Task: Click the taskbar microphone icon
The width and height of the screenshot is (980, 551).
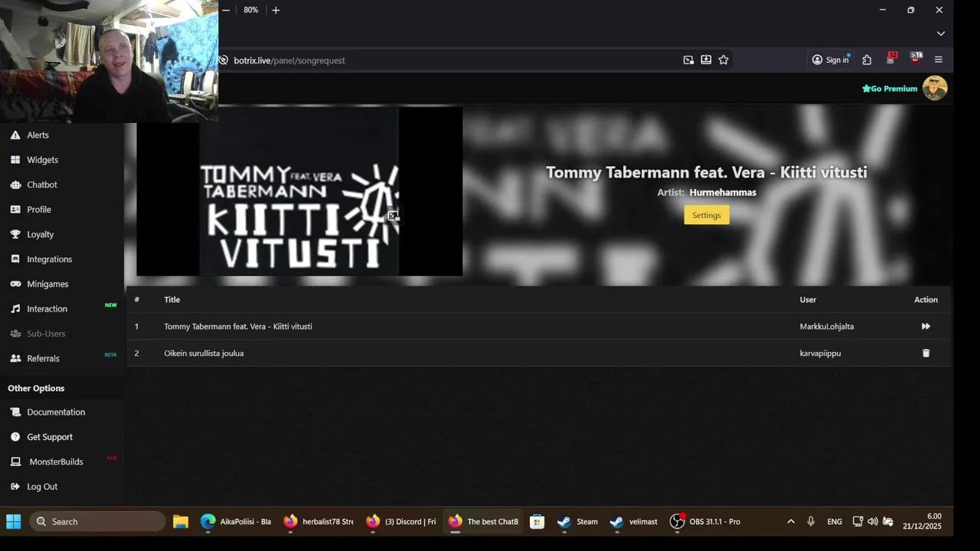Action: (811, 521)
